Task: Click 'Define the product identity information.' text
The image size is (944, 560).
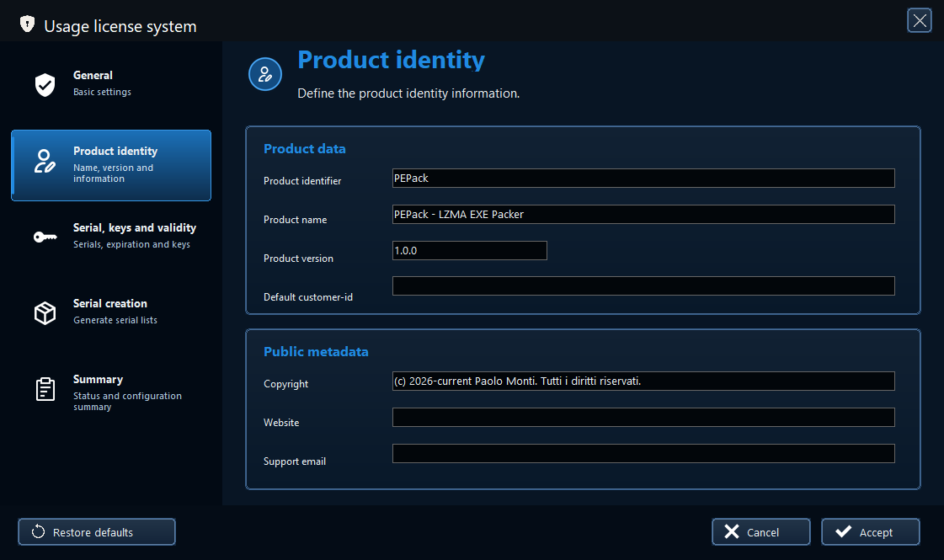Action: (x=408, y=93)
